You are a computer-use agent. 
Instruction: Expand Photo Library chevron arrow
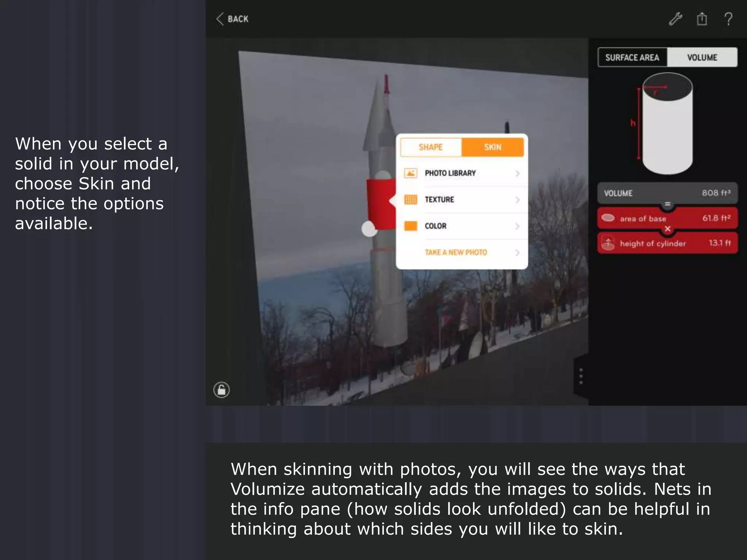point(517,174)
